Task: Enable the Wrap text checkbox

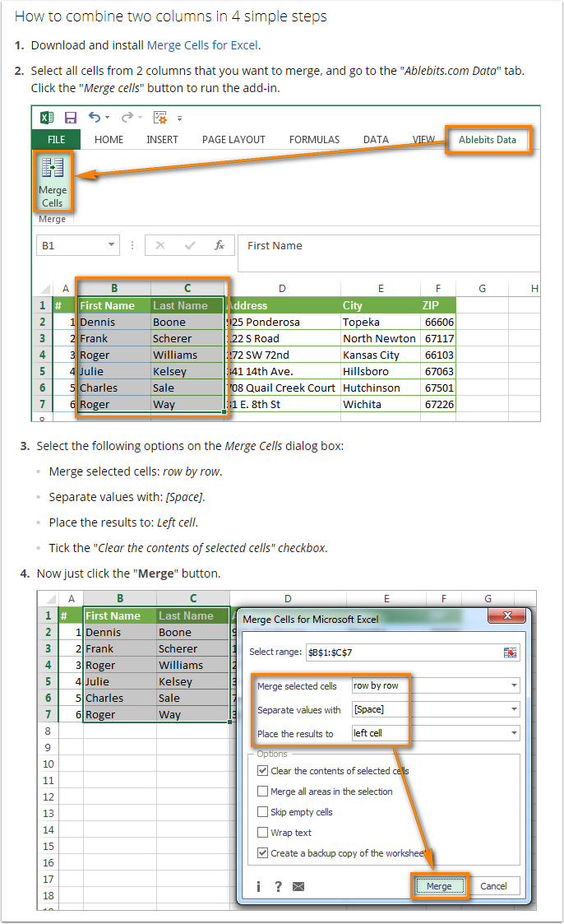Action: (x=262, y=833)
